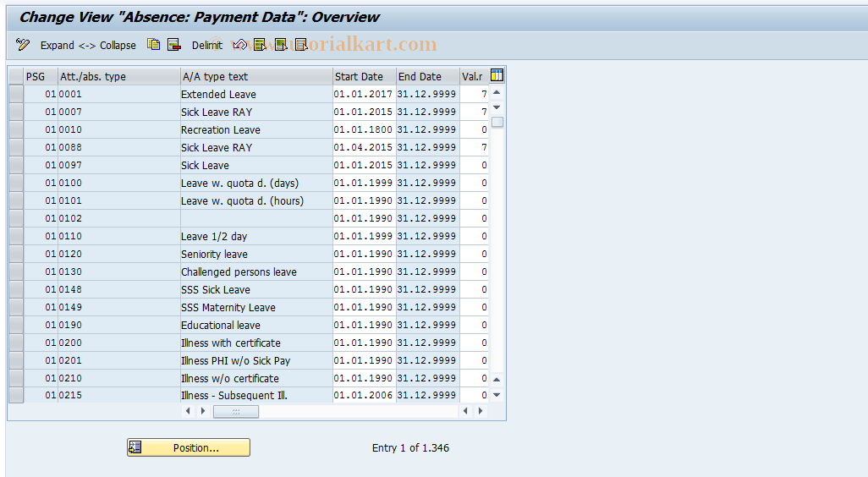Click the right scroll arrow under Val.r column
The height and width of the screenshot is (477, 868).
coord(480,411)
